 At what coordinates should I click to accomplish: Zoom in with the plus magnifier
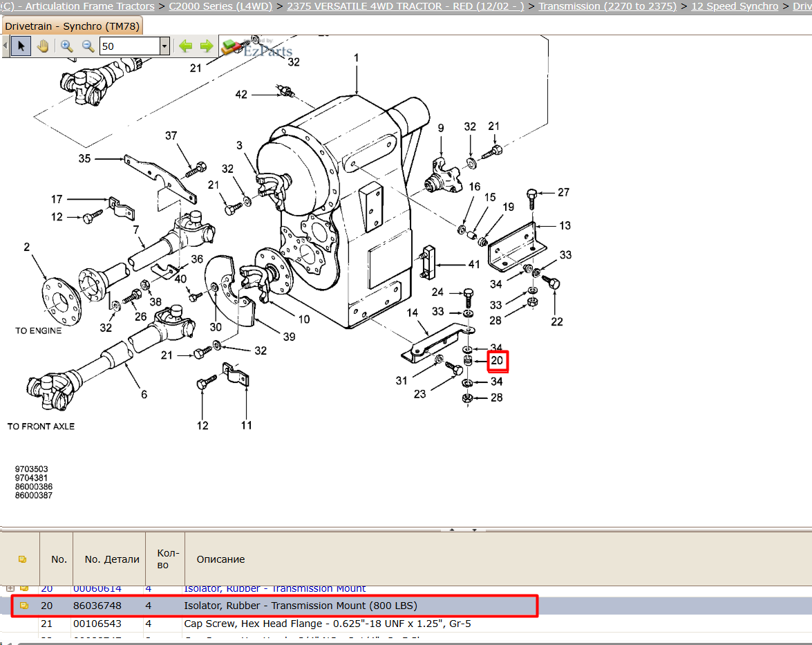click(x=66, y=46)
